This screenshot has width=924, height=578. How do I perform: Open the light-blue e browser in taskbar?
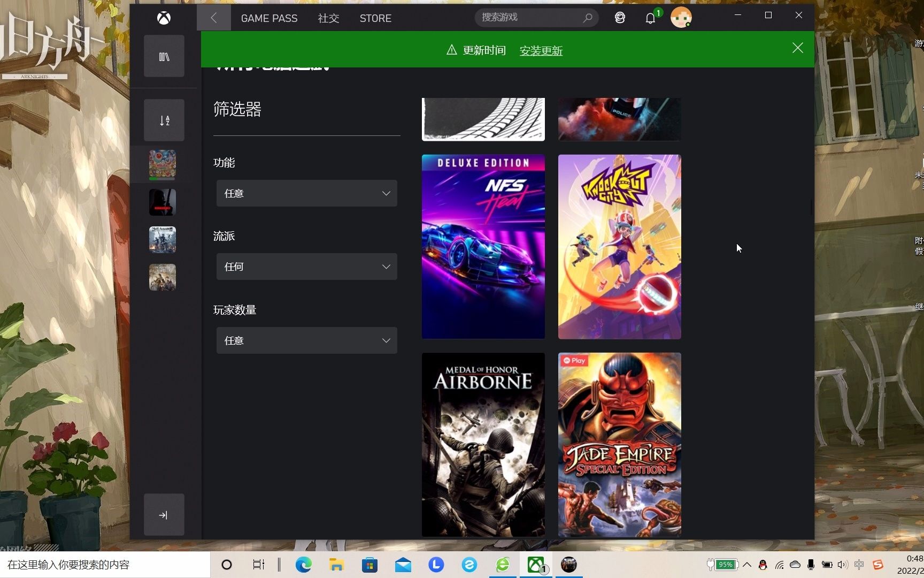tap(469, 565)
